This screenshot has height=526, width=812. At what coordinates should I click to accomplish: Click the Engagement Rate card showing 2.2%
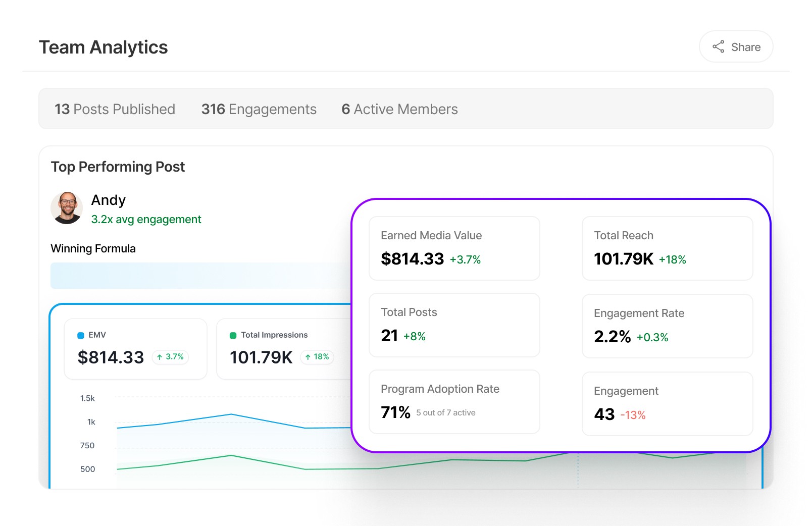point(667,326)
